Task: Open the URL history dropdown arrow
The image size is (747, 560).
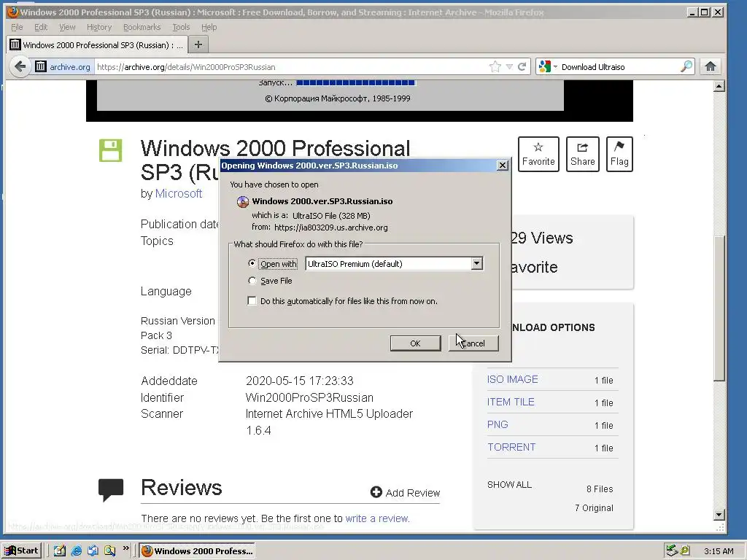Action: pyautogui.click(x=509, y=66)
